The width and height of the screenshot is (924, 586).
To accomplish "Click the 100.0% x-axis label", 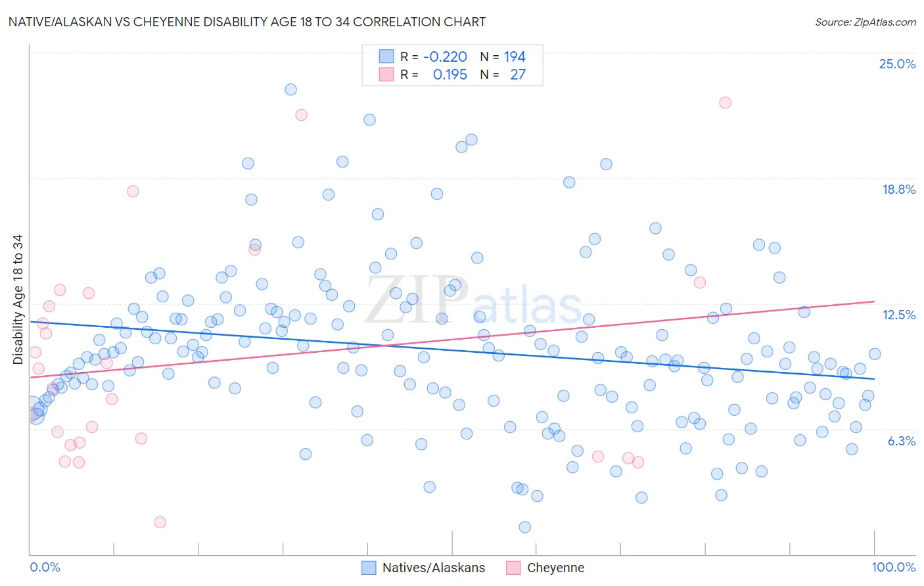I will pos(894,567).
